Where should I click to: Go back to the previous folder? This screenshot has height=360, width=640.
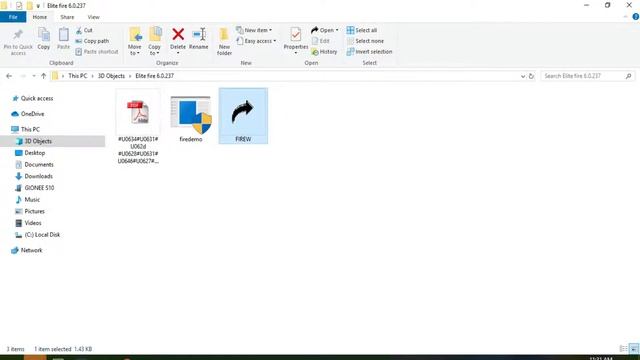(9, 76)
